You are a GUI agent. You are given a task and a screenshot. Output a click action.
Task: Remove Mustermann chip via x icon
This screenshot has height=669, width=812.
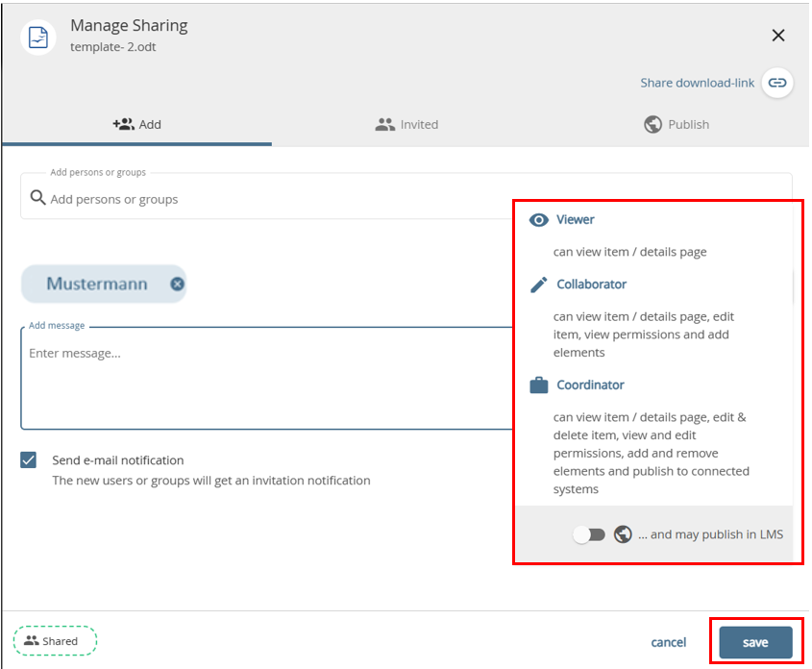coord(177,284)
